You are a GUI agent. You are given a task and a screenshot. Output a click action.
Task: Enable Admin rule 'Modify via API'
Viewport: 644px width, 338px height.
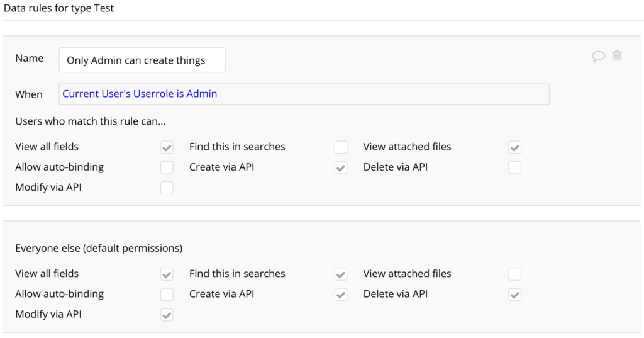pyautogui.click(x=167, y=188)
